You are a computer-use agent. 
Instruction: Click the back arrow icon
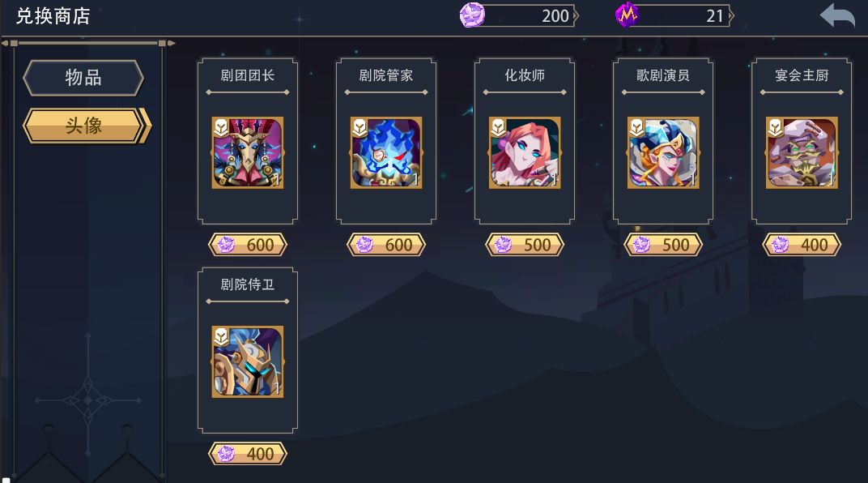point(837,15)
